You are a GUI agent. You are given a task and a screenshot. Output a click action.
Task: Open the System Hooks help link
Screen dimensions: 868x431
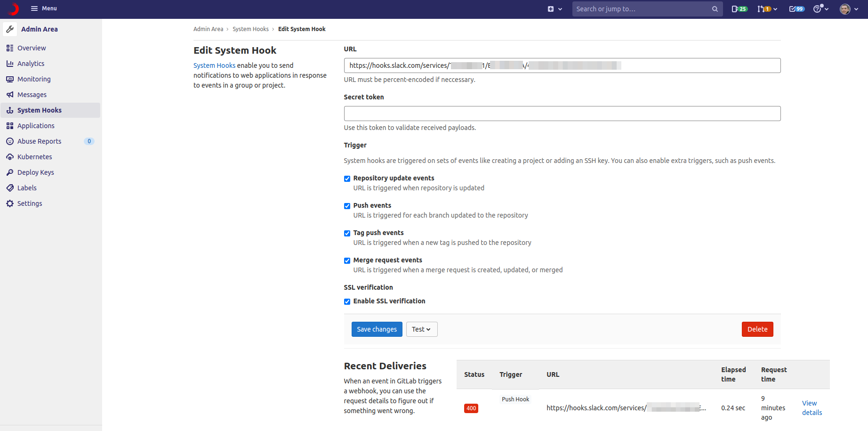[x=214, y=65]
